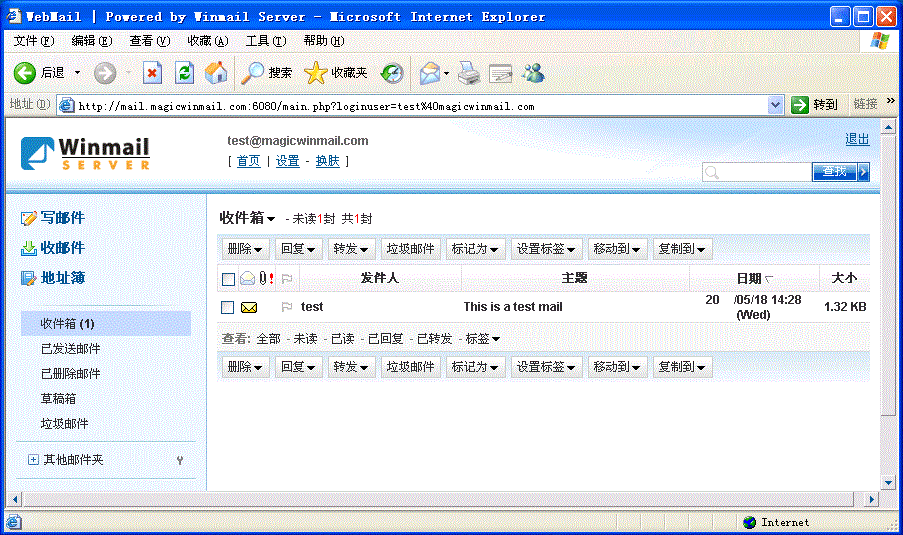Open the 编辑(E) menu
This screenshot has height=535, width=903.
click(92, 41)
